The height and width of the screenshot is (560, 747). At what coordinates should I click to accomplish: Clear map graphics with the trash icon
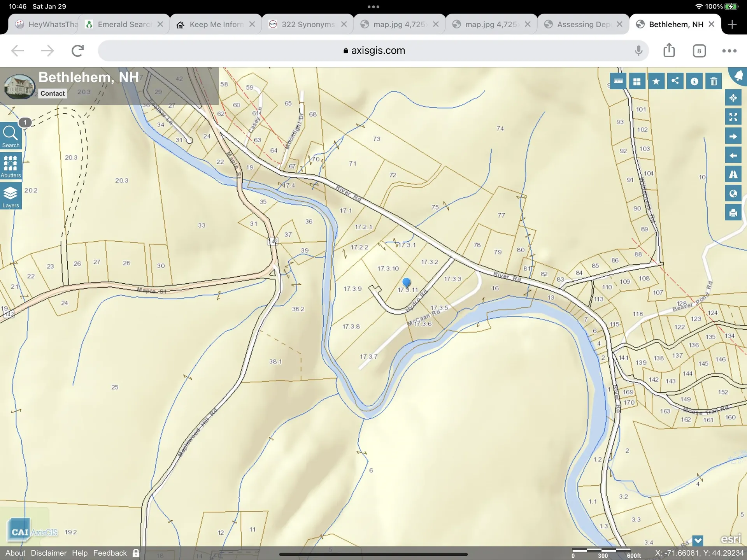pos(714,81)
